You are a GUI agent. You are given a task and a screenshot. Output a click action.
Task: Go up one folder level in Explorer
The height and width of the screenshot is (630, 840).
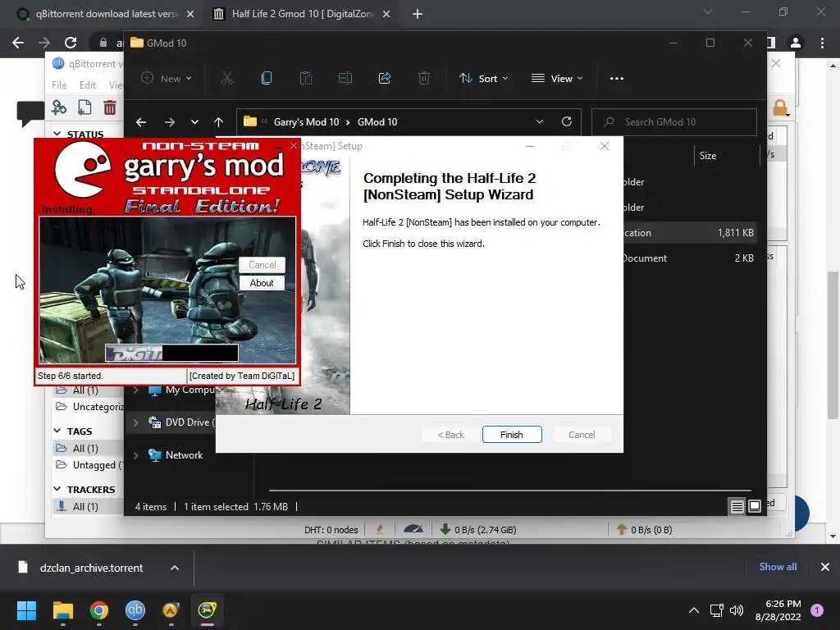[x=218, y=122]
